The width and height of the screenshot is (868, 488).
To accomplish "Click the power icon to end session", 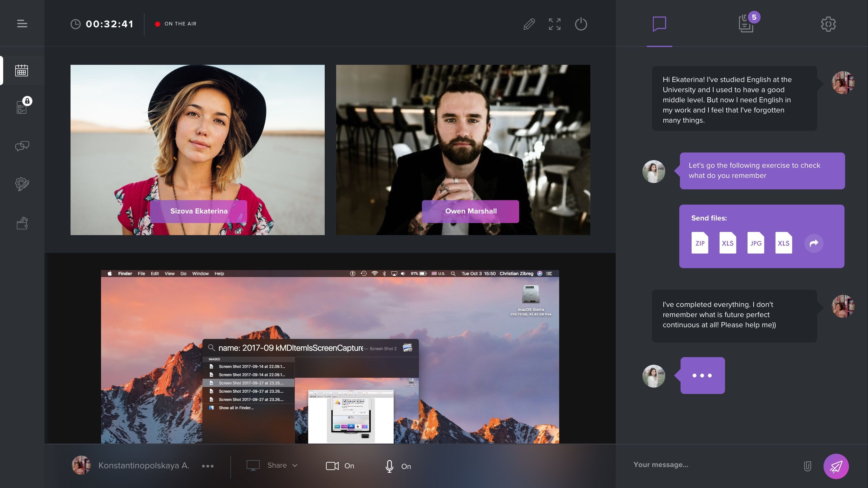I will [581, 24].
